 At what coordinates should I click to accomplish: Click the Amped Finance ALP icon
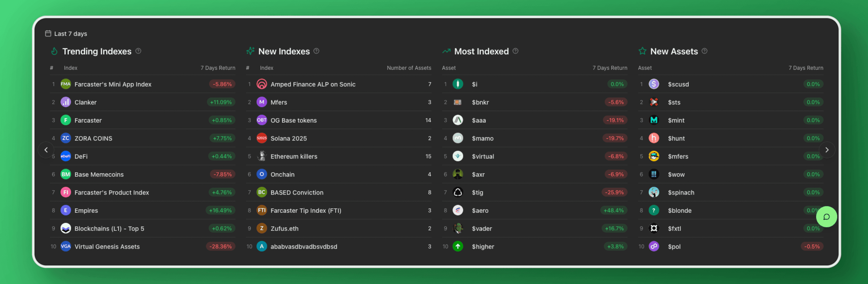click(262, 84)
